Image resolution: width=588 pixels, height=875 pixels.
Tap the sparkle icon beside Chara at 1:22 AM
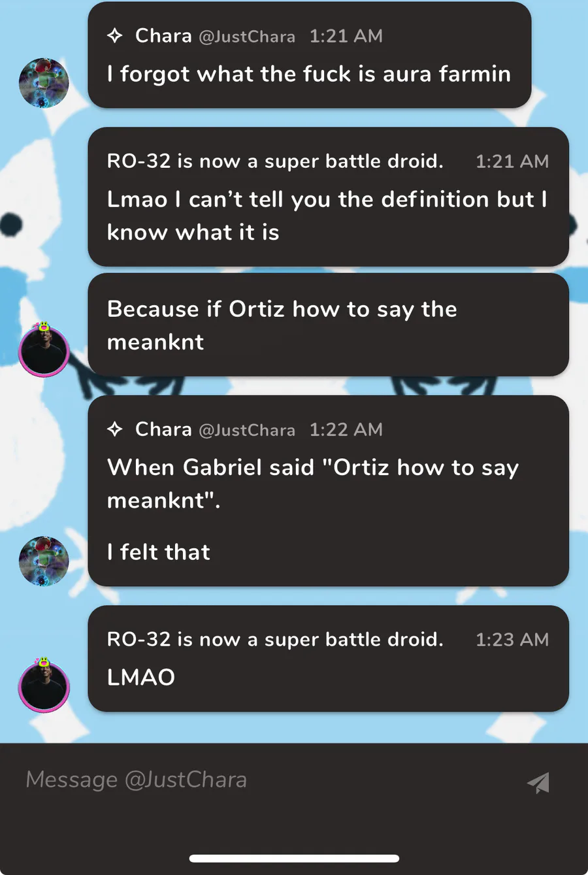click(115, 429)
